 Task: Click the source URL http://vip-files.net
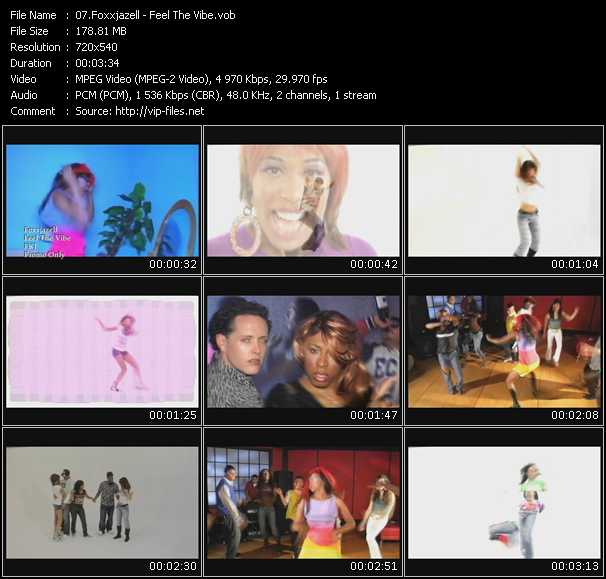click(160, 111)
